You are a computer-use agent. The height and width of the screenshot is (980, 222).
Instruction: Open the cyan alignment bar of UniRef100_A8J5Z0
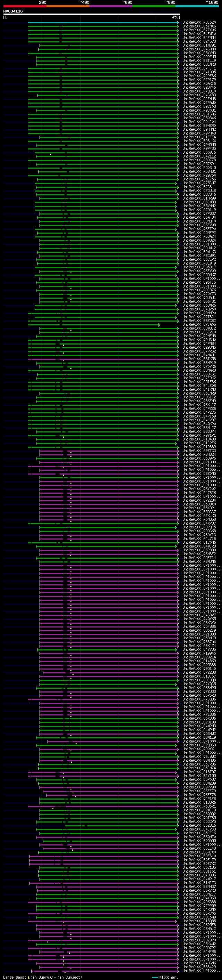(x=103, y=23)
